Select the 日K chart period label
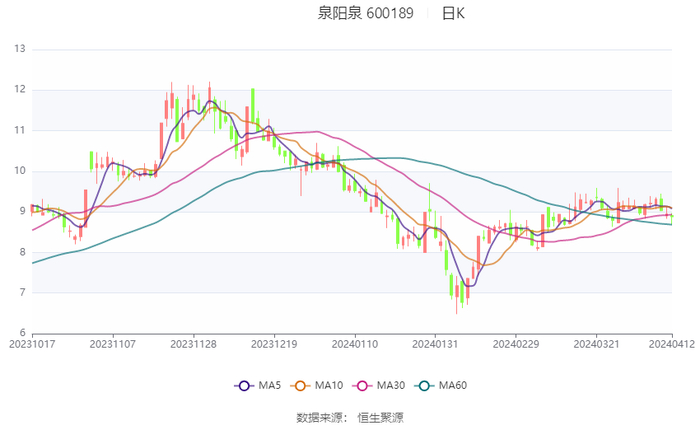The height and width of the screenshot is (426, 700). coord(453,14)
